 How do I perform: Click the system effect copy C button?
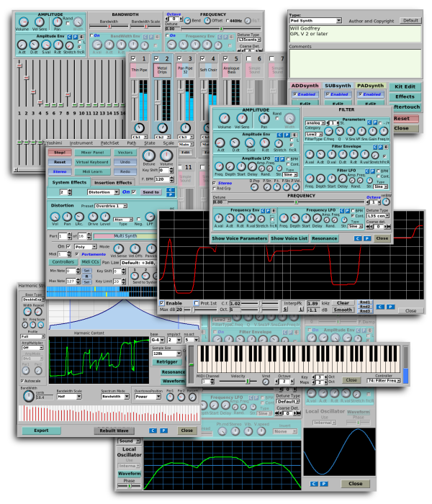click(171, 190)
